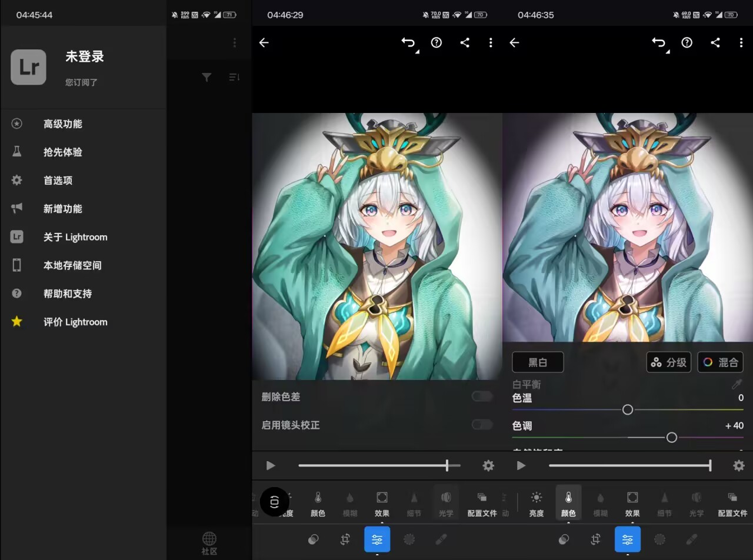This screenshot has width=753, height=560.
Task: Select 颜色 color panel in the right editor
Action: [568, 504]
